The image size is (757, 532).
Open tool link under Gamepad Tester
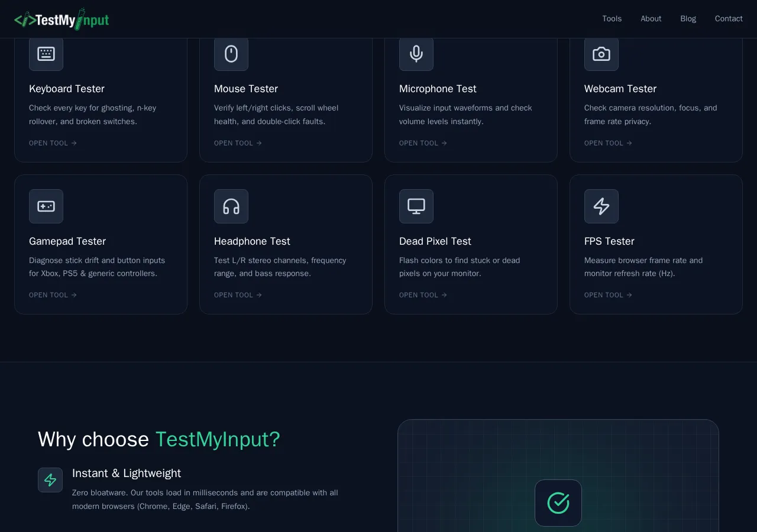tap(53, 295)
